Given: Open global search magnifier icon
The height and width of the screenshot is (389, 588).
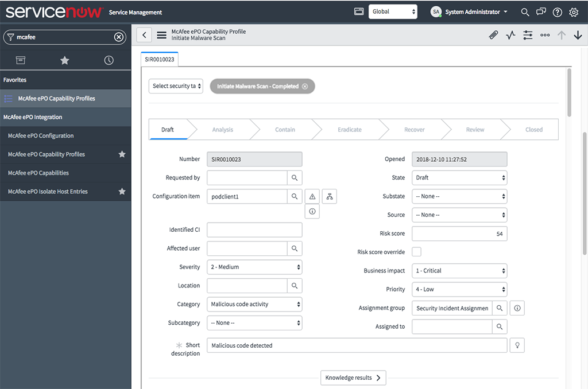Looking at the screenshot, I should point(525,12).
